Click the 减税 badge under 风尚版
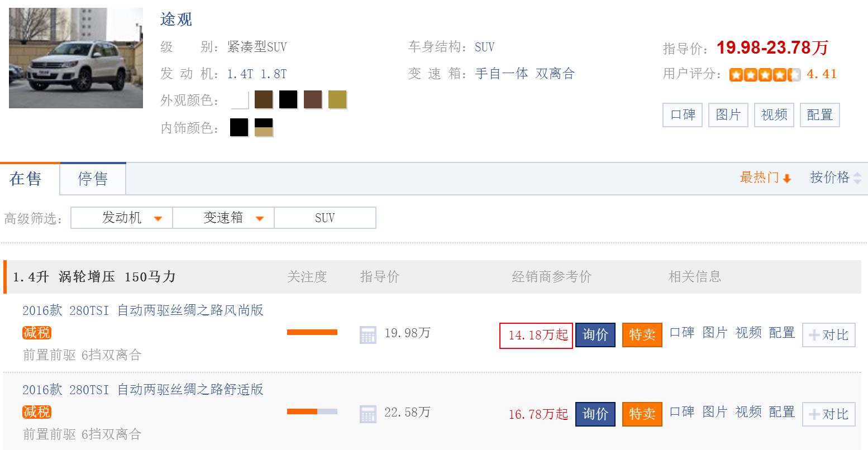Viewport: 868px width, 450px height. (x=37, y=333)
